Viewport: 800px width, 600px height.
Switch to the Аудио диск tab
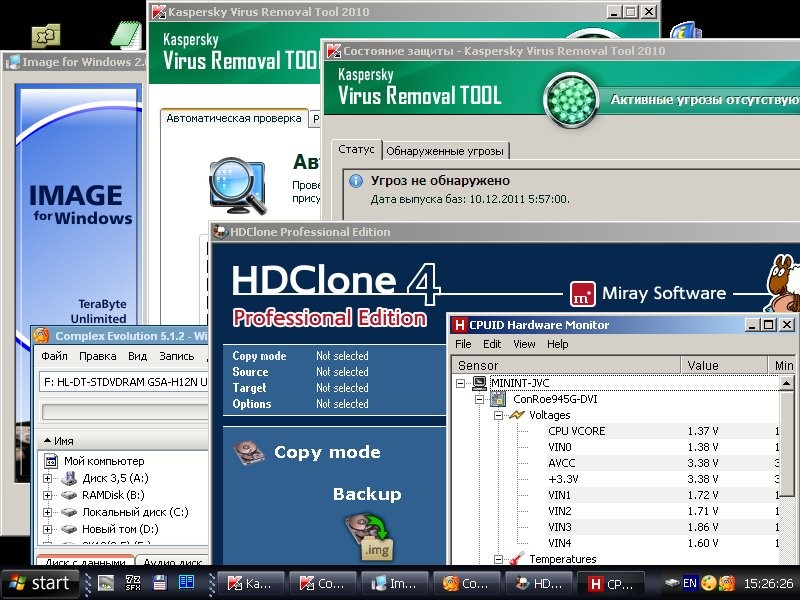pos(172,562)
